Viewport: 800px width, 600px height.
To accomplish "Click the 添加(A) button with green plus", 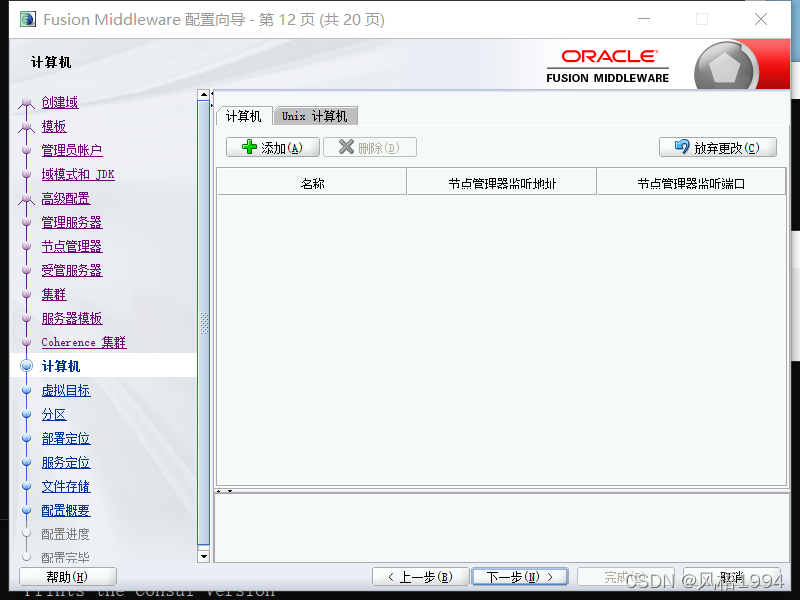I will [273, 147].
